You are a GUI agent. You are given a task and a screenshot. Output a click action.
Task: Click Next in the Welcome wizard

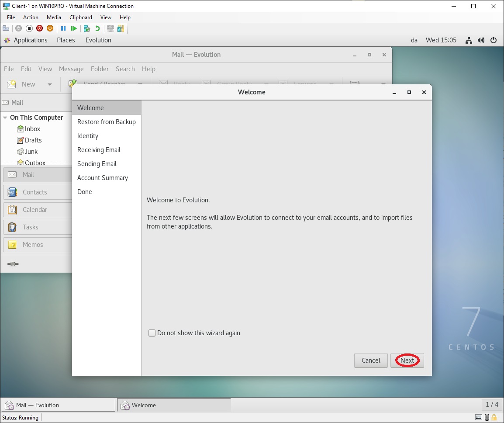(407, 360)
